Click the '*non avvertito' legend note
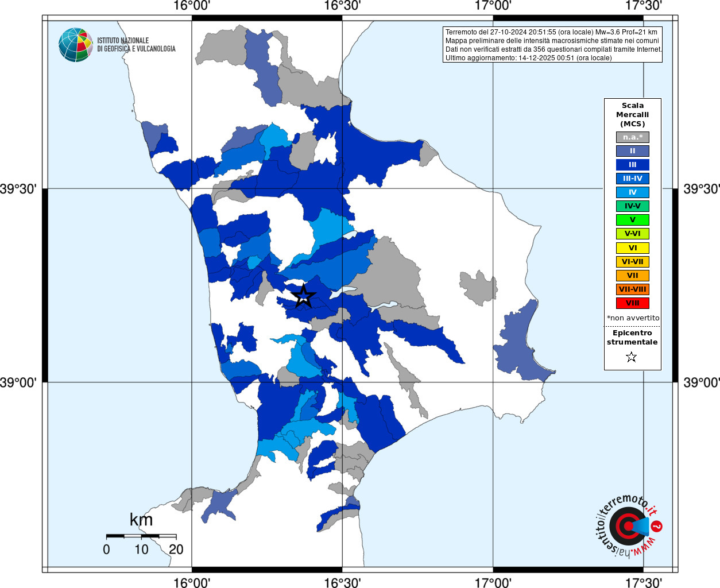720x588 pixels. [x=633, y=318]
